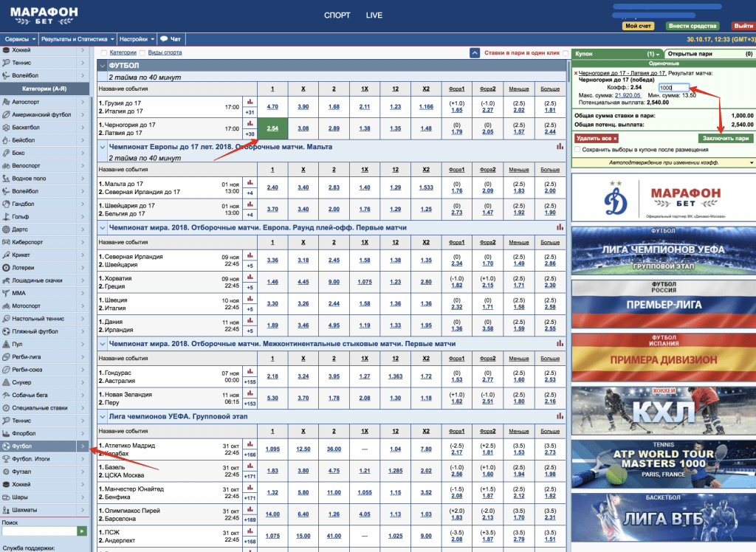Click the bet amount input field
The width and height of the screenshot is (756, 552).
coord(674,88)
